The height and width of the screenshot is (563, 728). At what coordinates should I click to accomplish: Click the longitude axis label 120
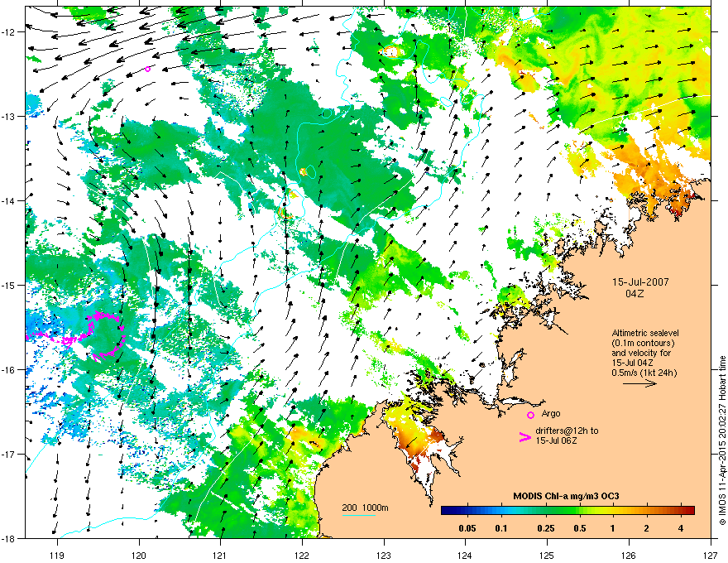(139, 555)
